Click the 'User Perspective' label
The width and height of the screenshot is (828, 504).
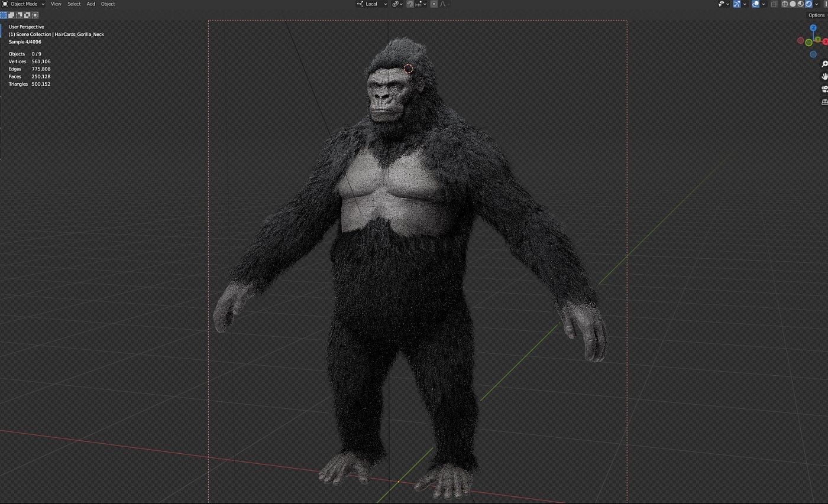[x=26, y=27]
